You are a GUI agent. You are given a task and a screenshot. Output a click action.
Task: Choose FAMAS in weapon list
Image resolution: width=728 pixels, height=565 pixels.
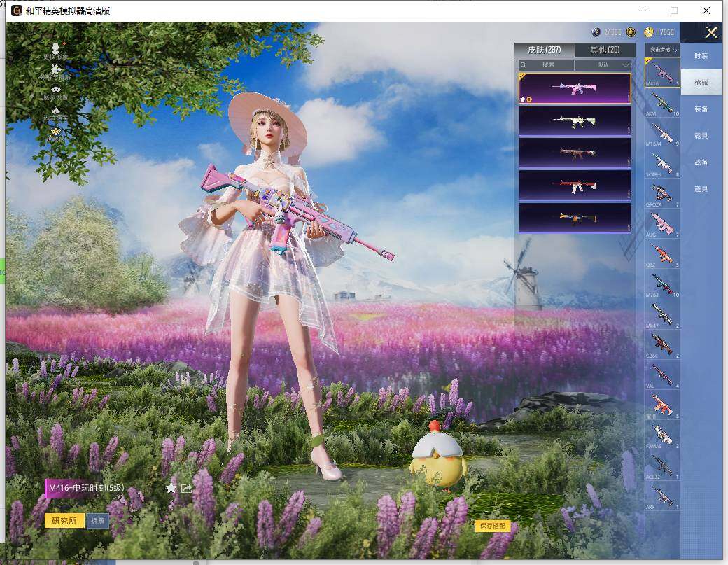(x=662, y=435)
